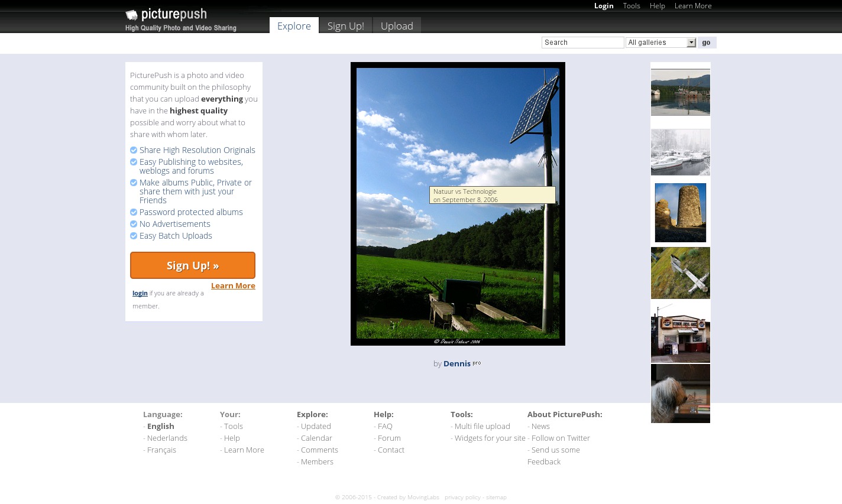842x504 pixels.
Task: Open the mossy cross thumbnail
Action: click(x=680, y=273)
